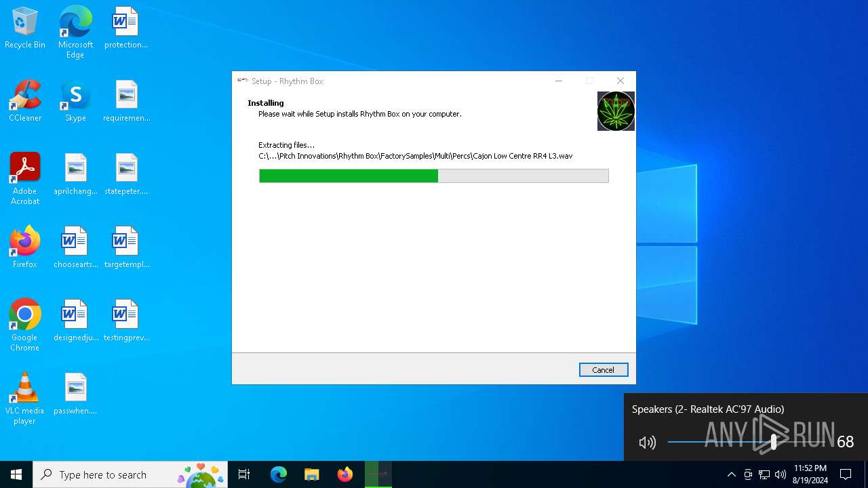Click the Meet Now tray icon

[x=748, y=474]
